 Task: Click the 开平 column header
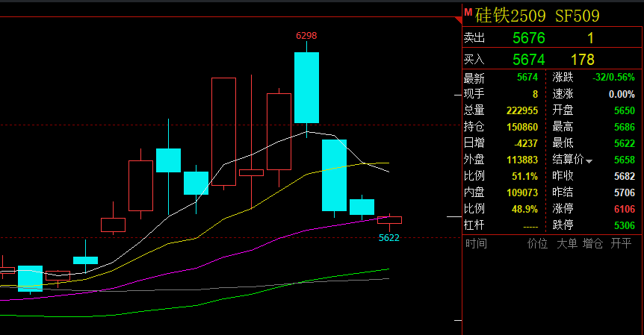click(621, 243)
